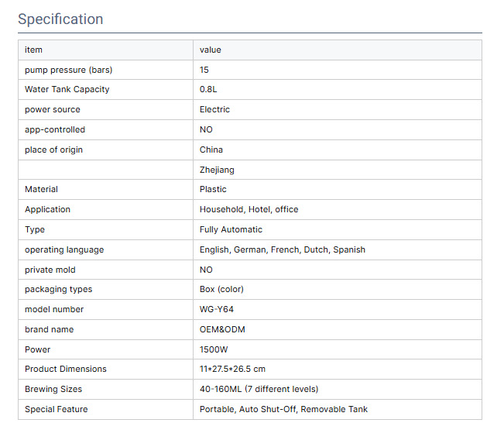Select the 1500W power value
Screen dimensions: 504x423
(x=214, y=349)
